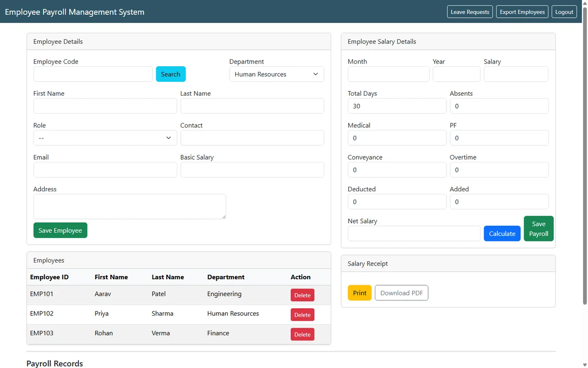This screenshot has height=368, width=588.
Task: Print the salary receipt
Action: coord(360,293)
